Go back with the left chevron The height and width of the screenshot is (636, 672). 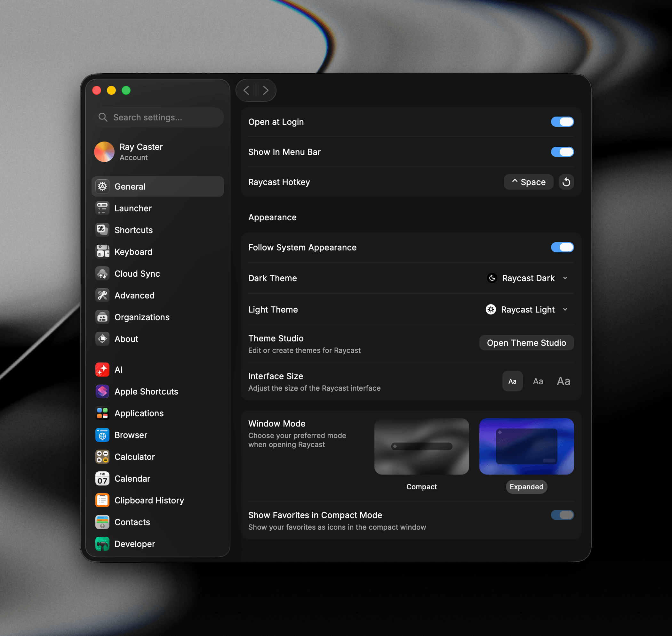coord(246,90)
